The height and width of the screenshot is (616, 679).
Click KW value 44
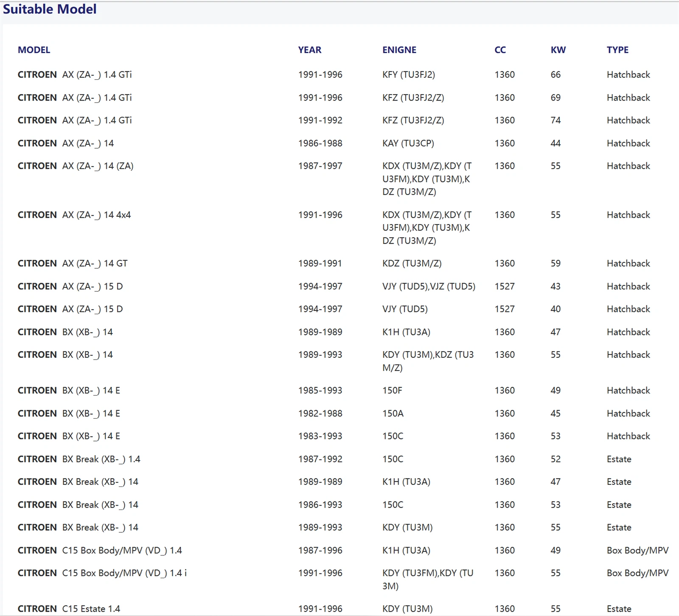click(556, 143)
